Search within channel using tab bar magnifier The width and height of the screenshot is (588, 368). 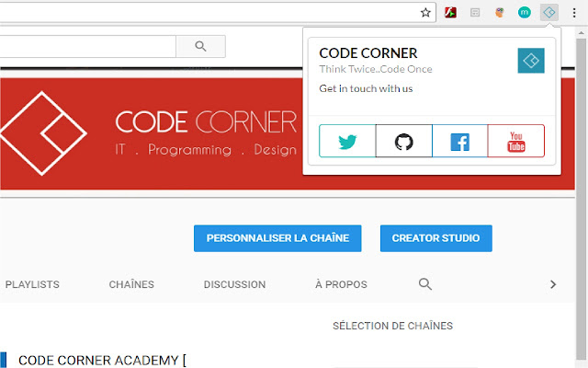(424, 284)
